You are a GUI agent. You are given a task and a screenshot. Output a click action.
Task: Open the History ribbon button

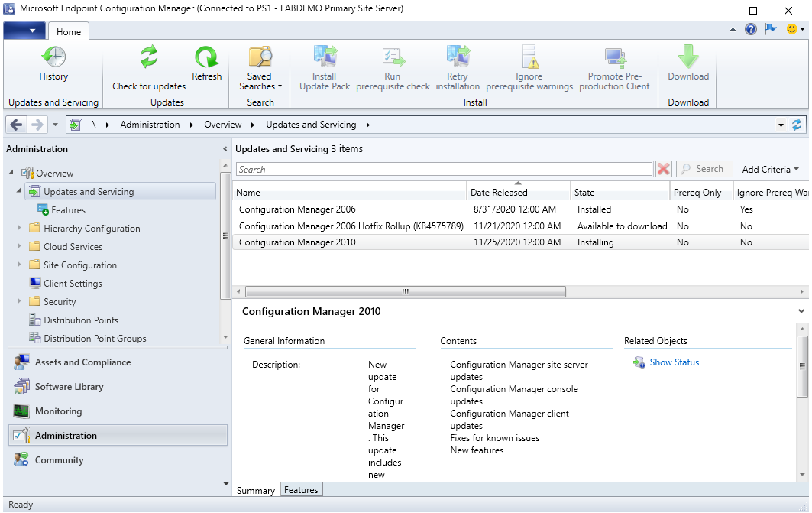(53, 64)
